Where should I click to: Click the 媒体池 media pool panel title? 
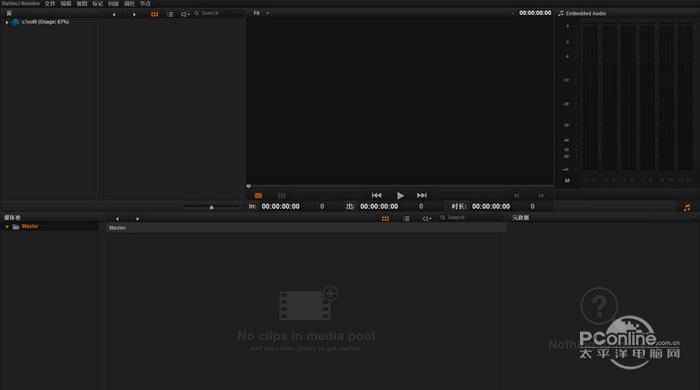12,218
